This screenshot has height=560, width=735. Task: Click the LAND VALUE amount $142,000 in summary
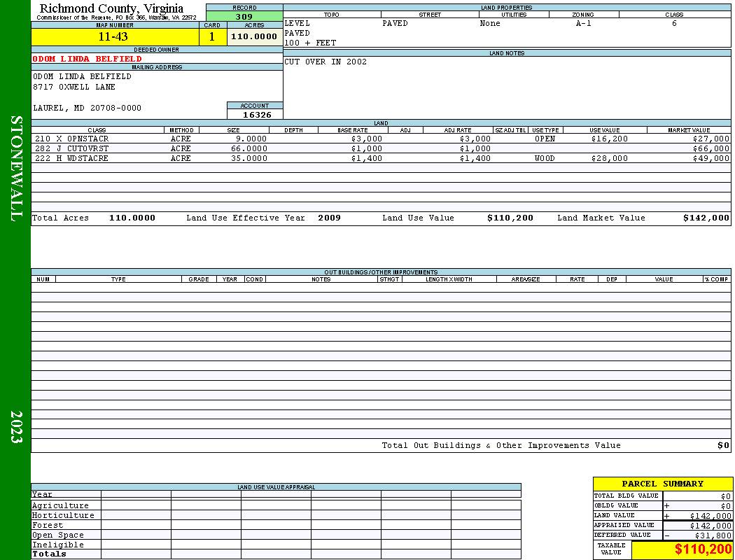click(x=710, y=516)
